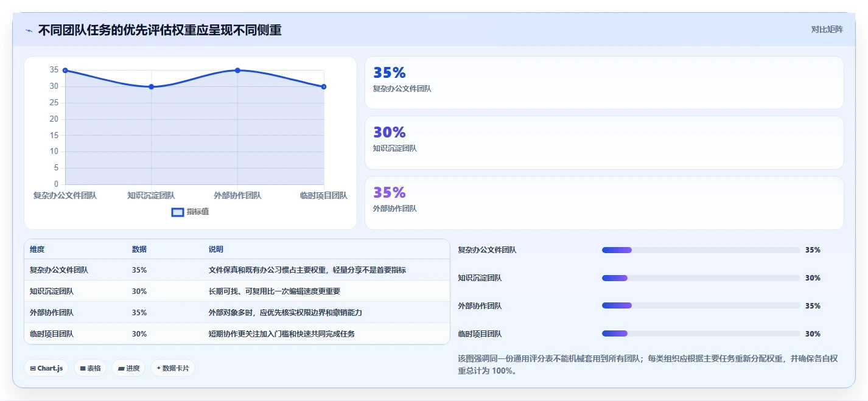Click table cell 知识沉淀团队
The height and width of the screenshot is (401, 868).
[x=52, y=291]
